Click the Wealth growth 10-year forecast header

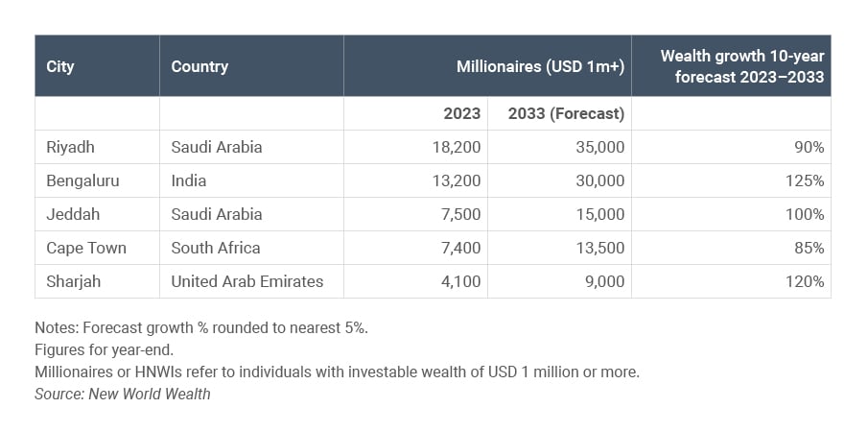pos(741,67)
